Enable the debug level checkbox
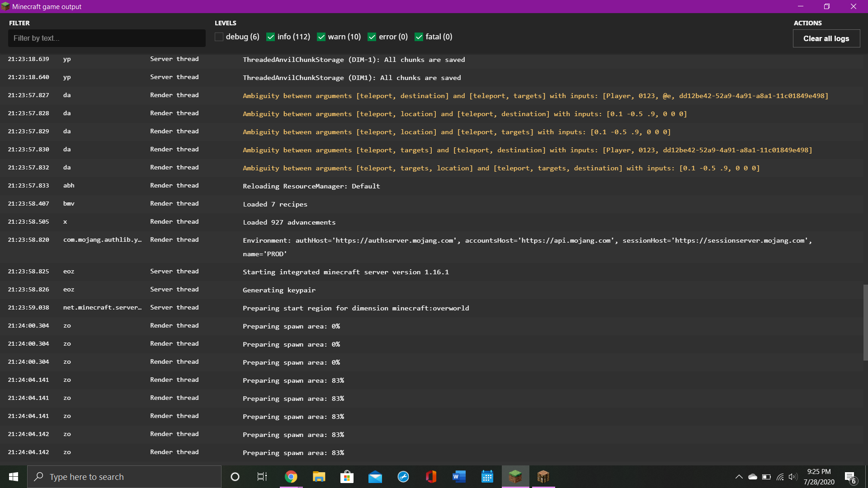 [219, 37]
